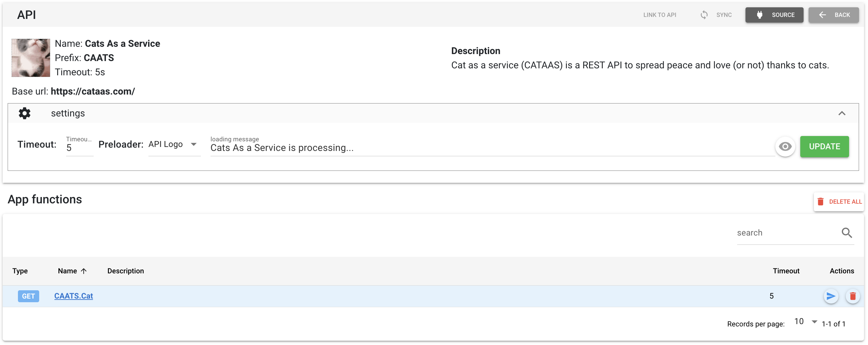Click the green UPDATE button
This screenshot has width=868, height=345.
tap(824, 147)
